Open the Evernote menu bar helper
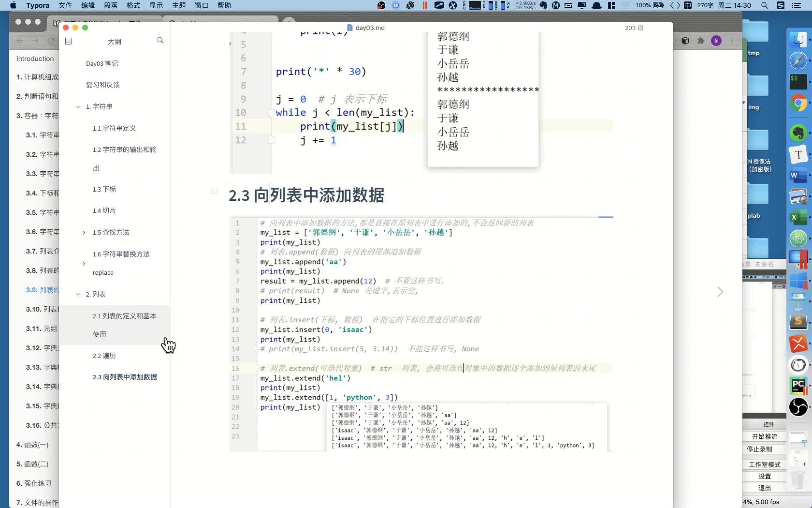Image resolution: width=812 pixels, height=508 pixels. pyautogui.click(x=543, y=5)
